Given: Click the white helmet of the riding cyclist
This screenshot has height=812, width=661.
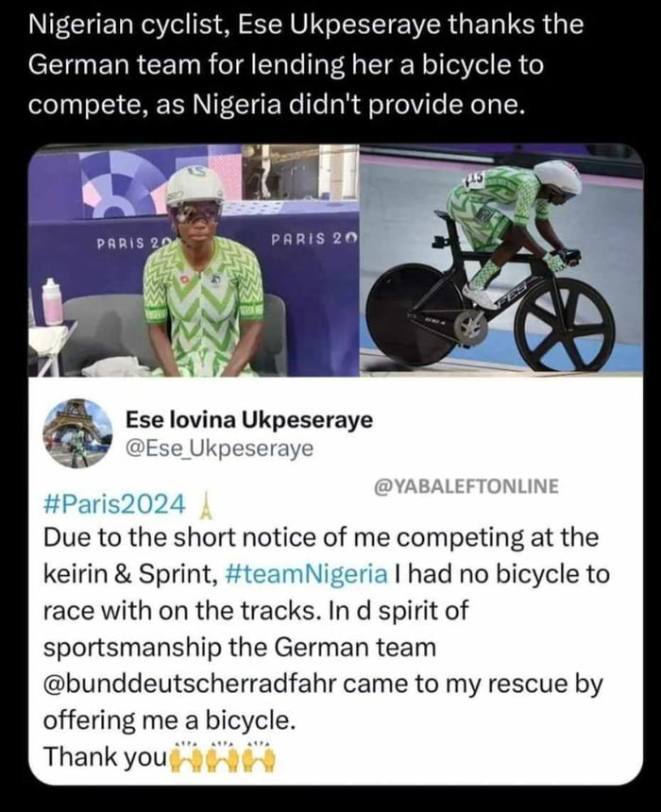Looking at the screenshot, I should (x=557, y=177).
